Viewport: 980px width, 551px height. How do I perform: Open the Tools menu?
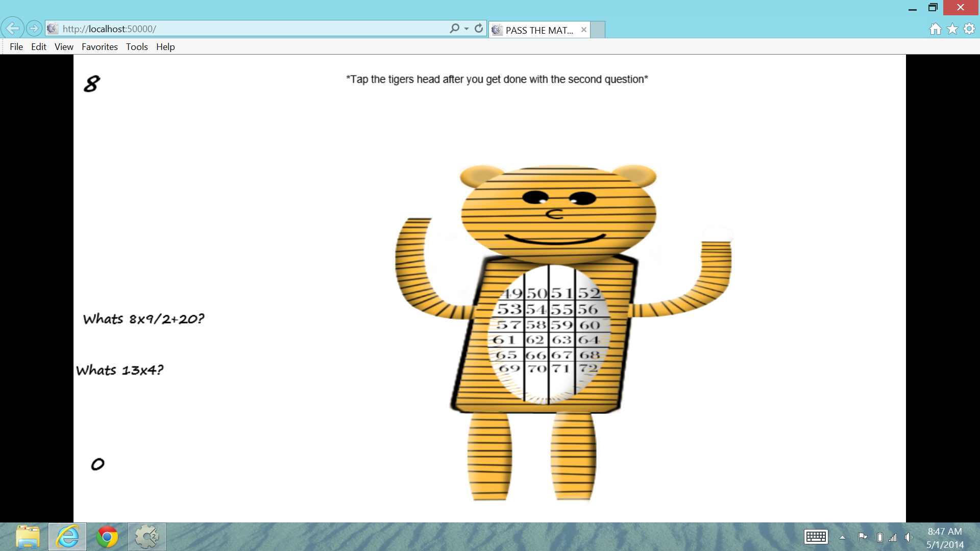click(x=137, y=47)
